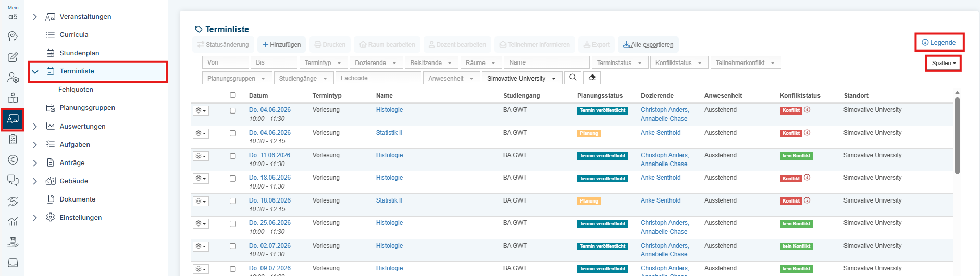Check the 04.06.2026 Statistik II row checkbox
The width and height of the screenshot is (980, 276).
233,133
